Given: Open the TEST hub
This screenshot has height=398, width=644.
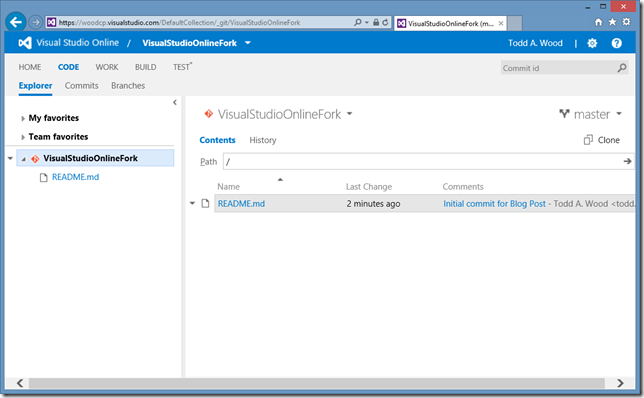Looking at the screenshot, I should (182, 67).
